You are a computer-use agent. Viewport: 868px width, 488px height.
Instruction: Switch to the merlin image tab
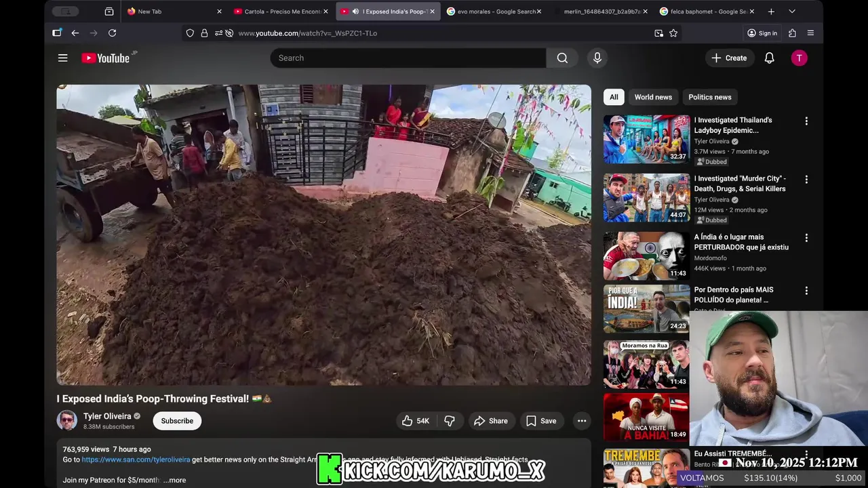point(600,12)
